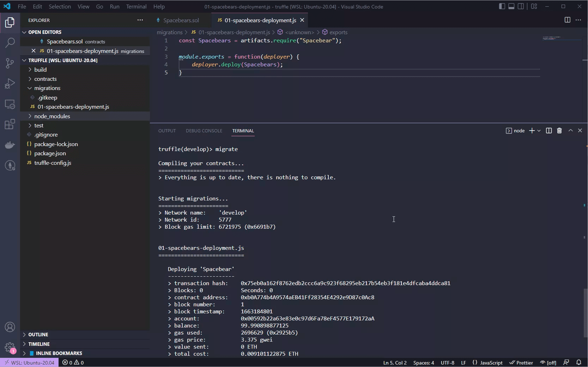Open the Accounts icon in activity bar
Image resolution: width=588 pixels, height=367 pixels.
[10, 327]
